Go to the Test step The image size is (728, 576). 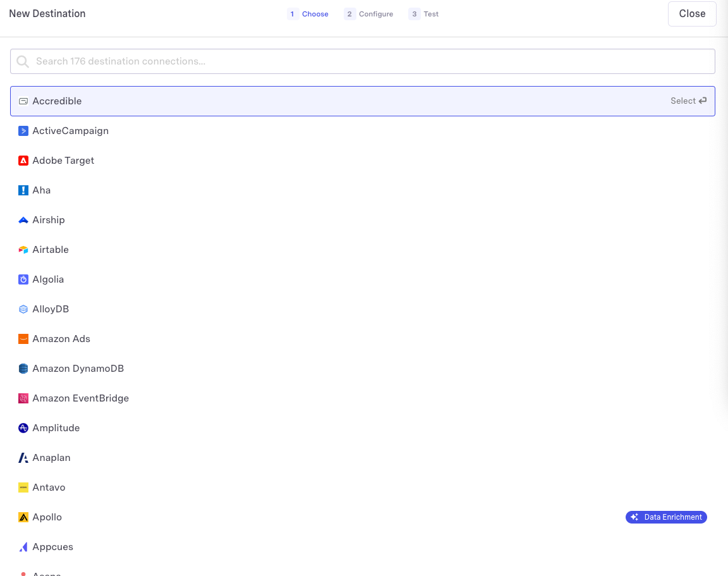[423, 14]
